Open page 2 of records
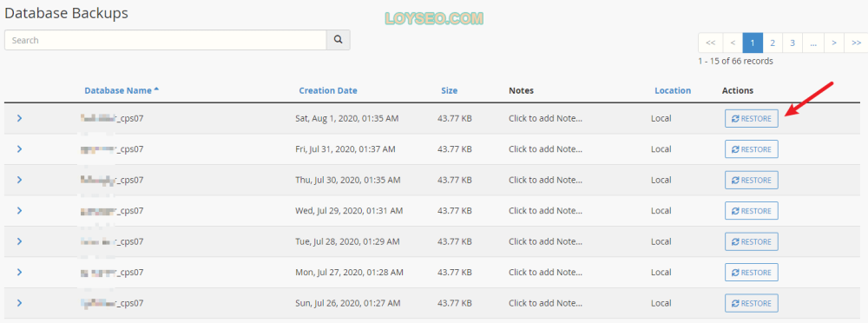 773,43
